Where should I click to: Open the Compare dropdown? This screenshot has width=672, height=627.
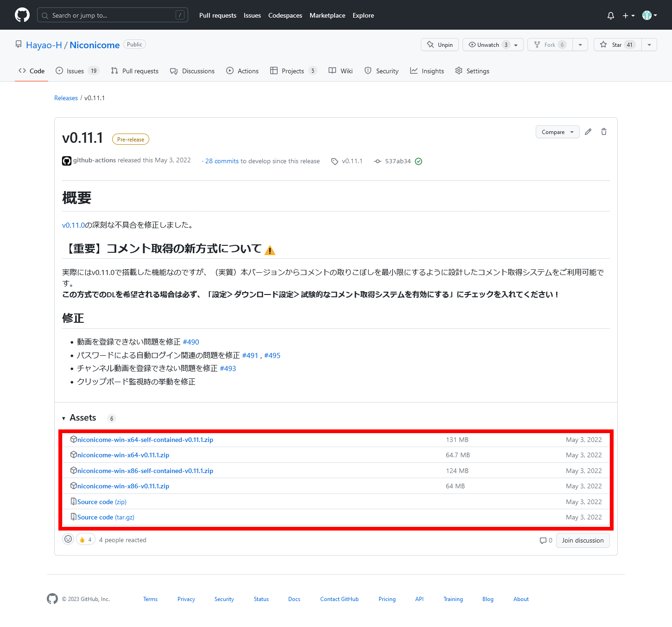(558, 132)
